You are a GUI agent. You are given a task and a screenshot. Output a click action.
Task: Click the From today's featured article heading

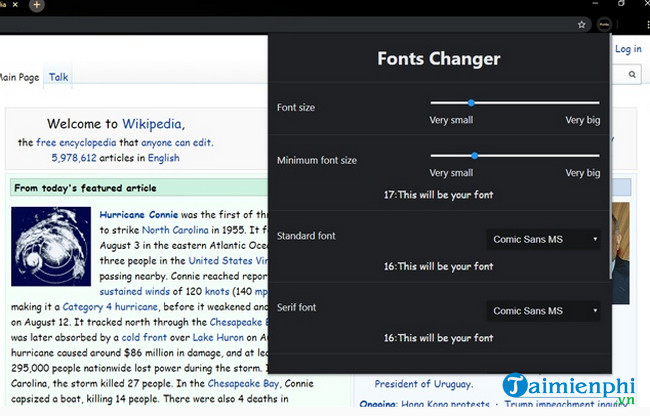click(x=85, y=188)
